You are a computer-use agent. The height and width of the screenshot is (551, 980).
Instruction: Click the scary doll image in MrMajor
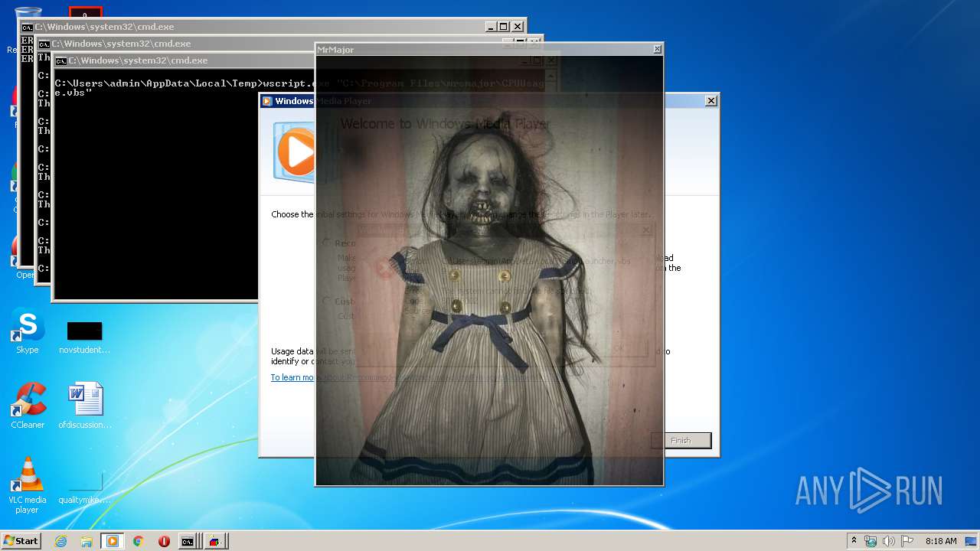489,269
